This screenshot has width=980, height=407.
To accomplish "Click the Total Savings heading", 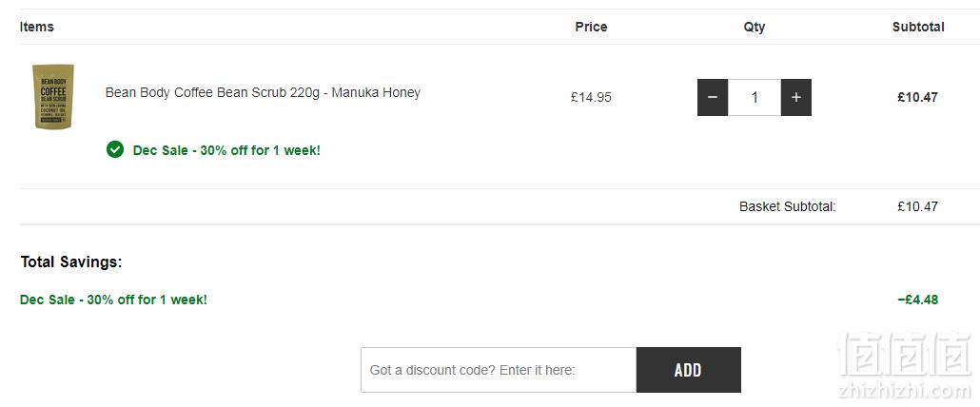I will coord(71,262).
